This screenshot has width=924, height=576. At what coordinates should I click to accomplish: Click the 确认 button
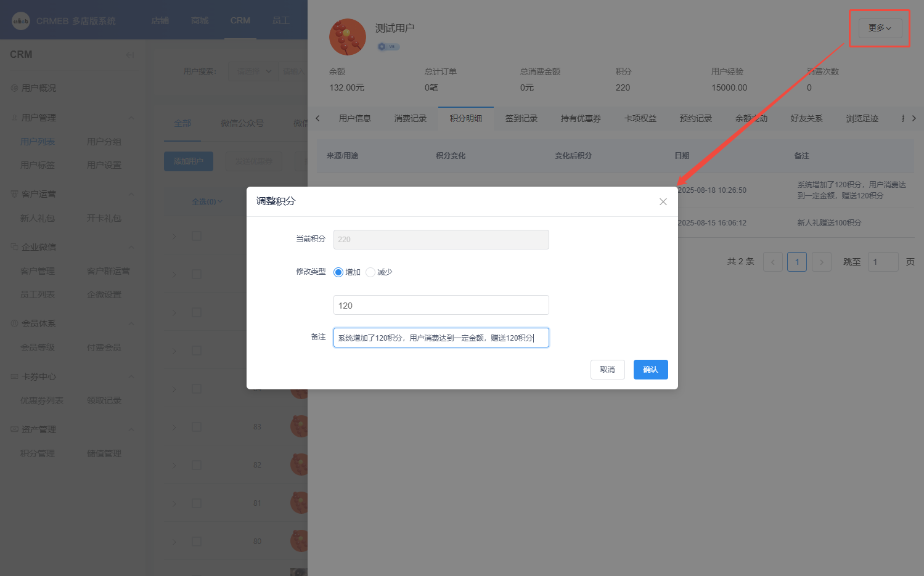pos(650,370)
